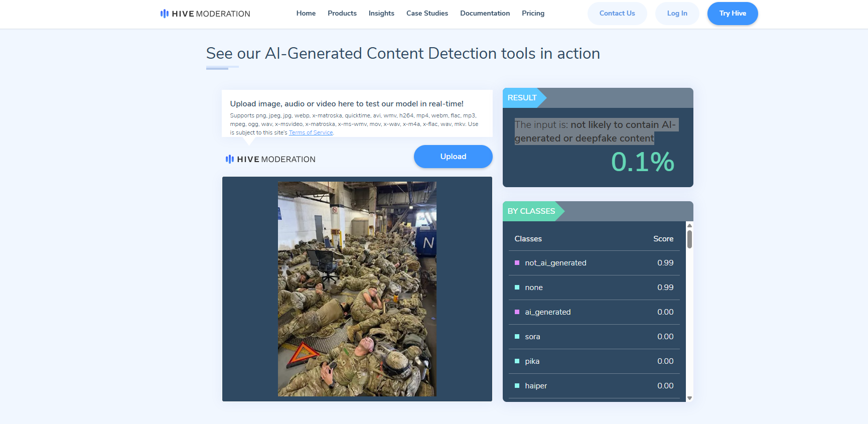Viewport: 868px width, 424px height.
Task: Click the cyan sora class marker
Action: 517,337
